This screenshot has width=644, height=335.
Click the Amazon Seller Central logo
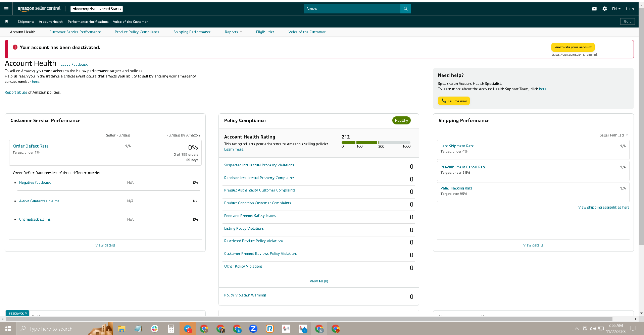39,9
